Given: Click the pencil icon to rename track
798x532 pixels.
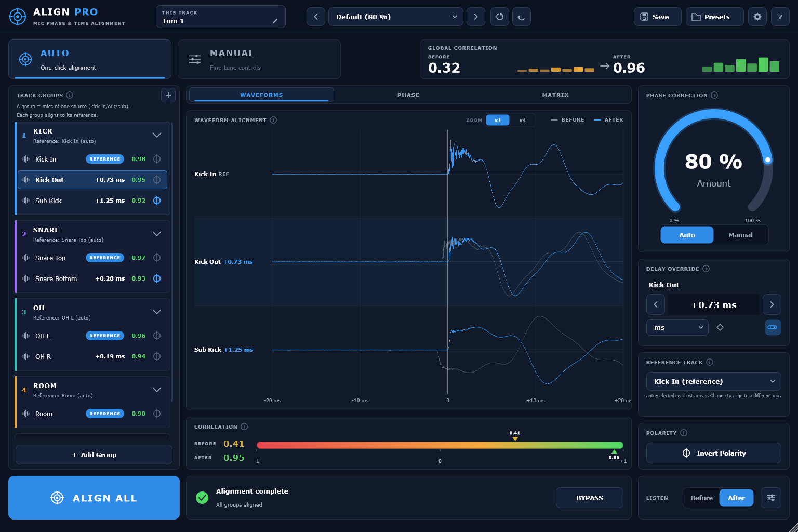Looking at the screenshot, I should pyautogui.click(x=275, y=21).
